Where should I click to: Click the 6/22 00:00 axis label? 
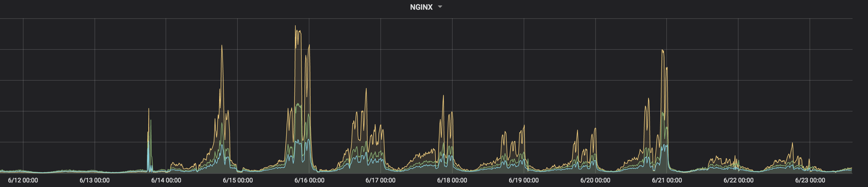click(x=739, y=180)
